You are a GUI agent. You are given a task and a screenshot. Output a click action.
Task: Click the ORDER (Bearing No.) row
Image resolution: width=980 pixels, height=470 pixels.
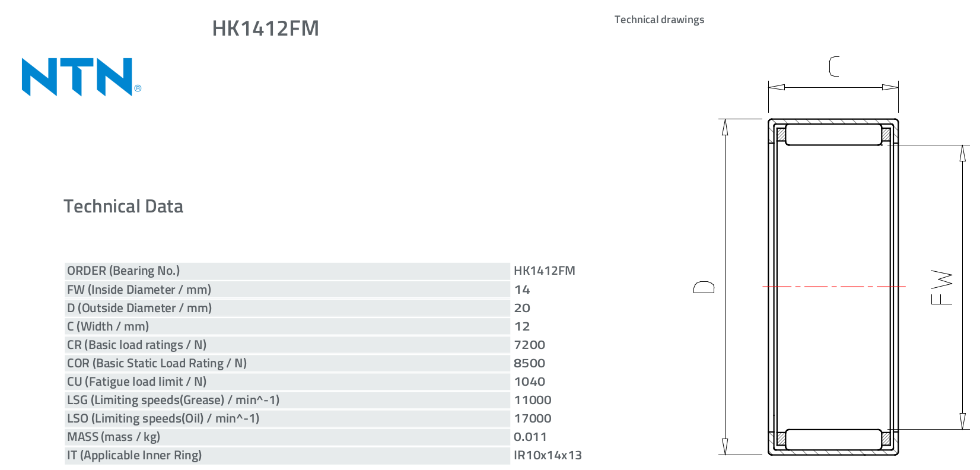click(287, 271)
